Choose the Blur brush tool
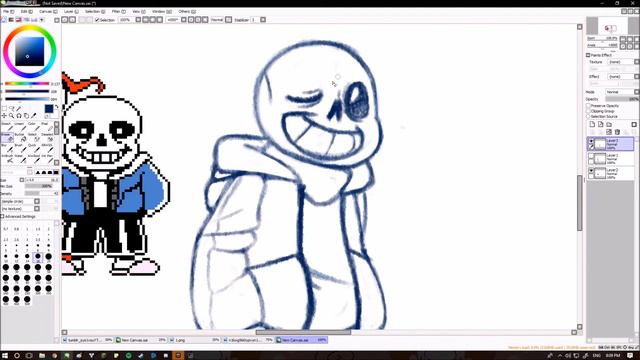This screenshot has width=640, height=360. click(x=7, y=148)
